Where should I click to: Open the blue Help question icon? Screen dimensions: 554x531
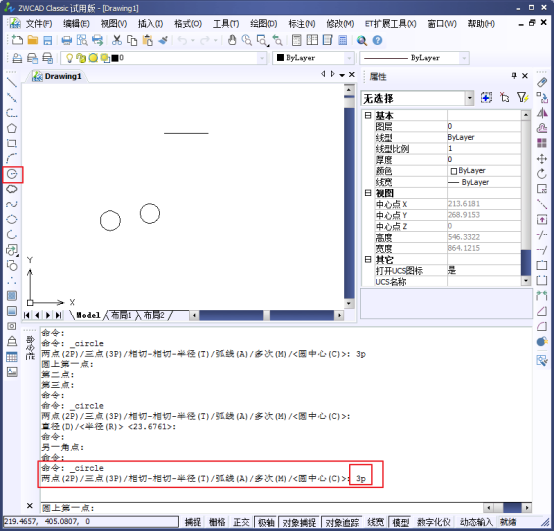click(x=377, y=40)
